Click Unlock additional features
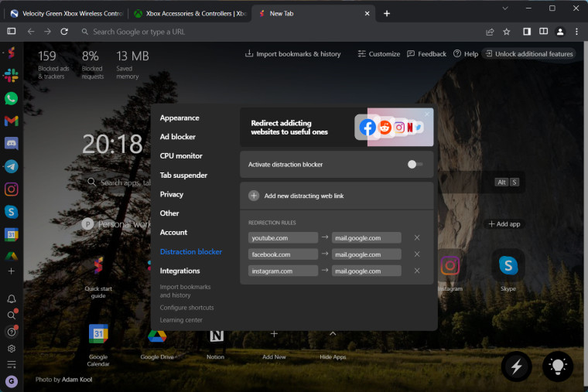Viewport: 588px width, 392px height. pyautogui.click(x=529, y=54)
